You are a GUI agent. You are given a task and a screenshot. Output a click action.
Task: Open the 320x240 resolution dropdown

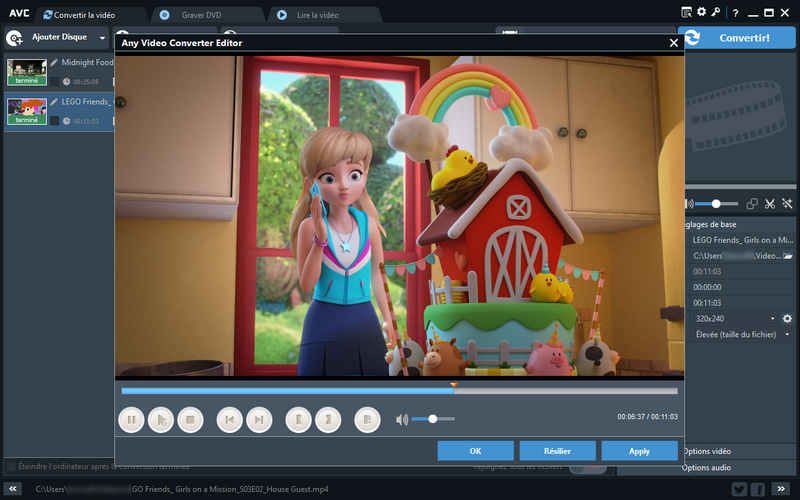point(772,318)
